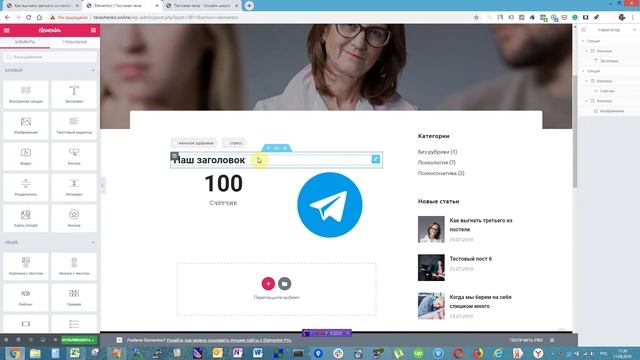
Task: Select the Google Maps widget
Action: coord(26,218)
